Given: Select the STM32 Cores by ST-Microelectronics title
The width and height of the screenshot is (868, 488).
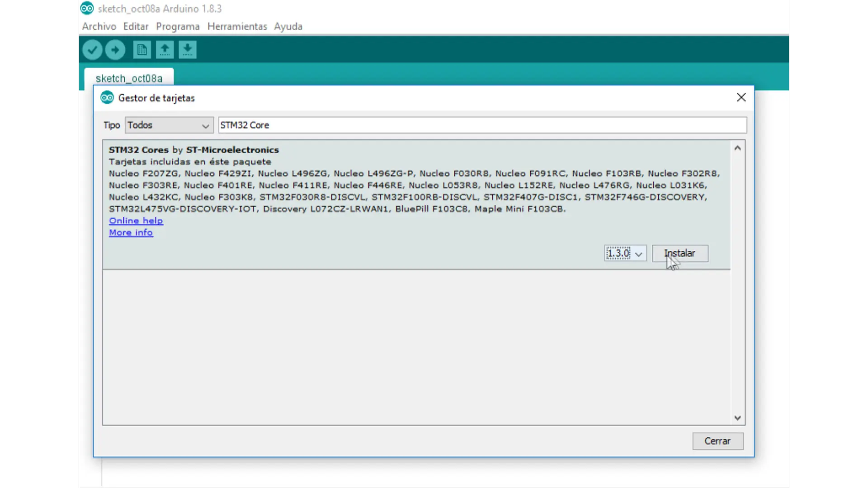Looking at the screenshot, I should coord(193,150).
